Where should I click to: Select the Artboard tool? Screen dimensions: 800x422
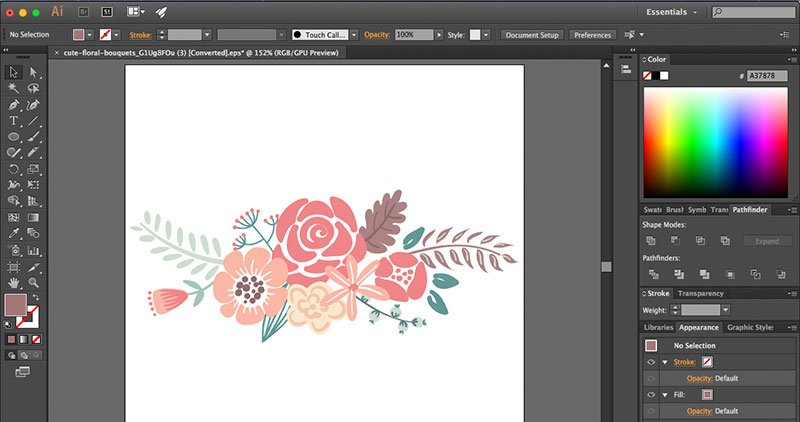click(x=14, y=266)
